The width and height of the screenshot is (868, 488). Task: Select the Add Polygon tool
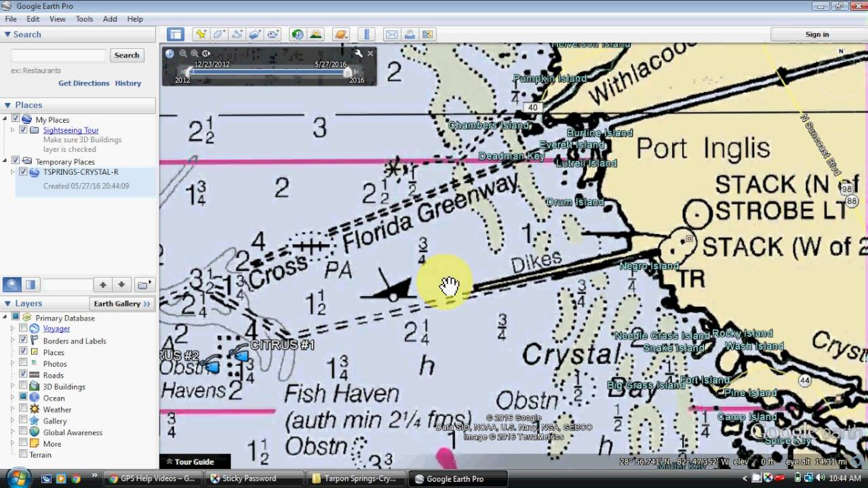tap(219, 35)
